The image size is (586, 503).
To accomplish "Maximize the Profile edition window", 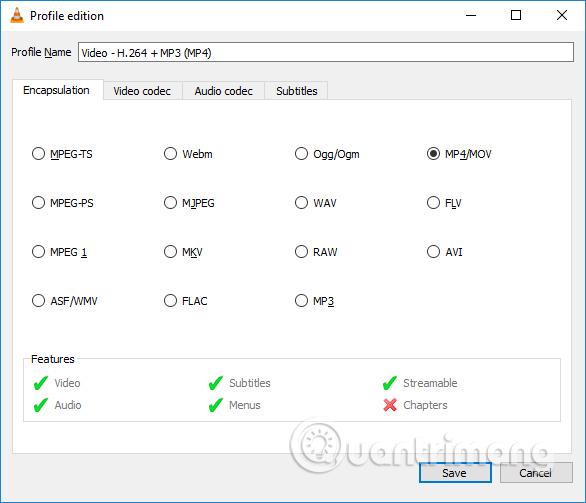I will pos(516,15).
